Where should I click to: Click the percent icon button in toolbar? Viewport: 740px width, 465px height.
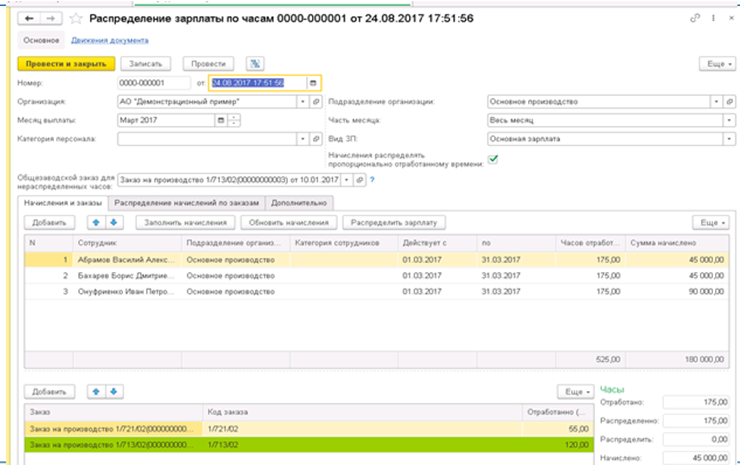point(255,63)
